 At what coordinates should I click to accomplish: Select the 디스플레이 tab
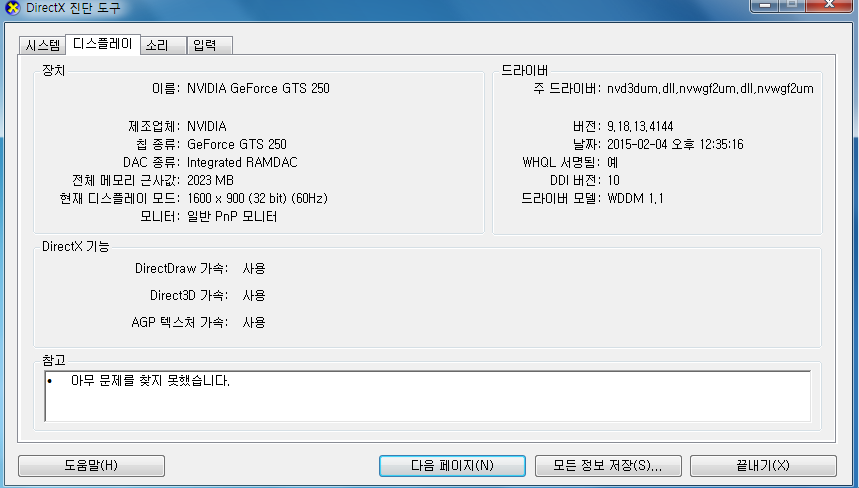102,44
